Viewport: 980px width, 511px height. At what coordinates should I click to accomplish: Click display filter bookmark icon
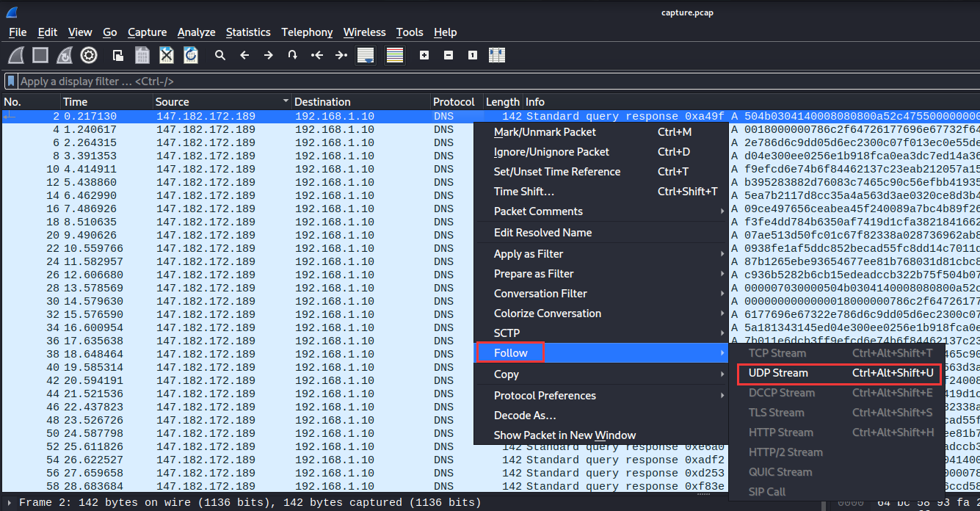pos(11,81)
